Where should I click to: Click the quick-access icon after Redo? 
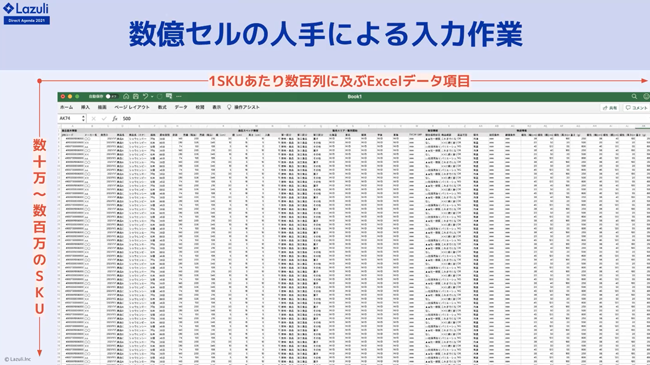click(x=169, y=96)
